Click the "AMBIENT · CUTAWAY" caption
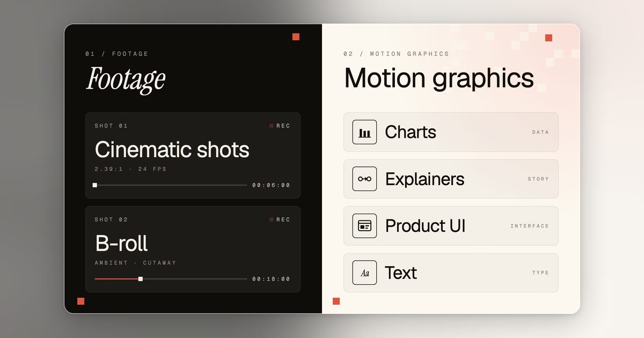The height and width of the screenshot is (338, 644). (136, 263)
